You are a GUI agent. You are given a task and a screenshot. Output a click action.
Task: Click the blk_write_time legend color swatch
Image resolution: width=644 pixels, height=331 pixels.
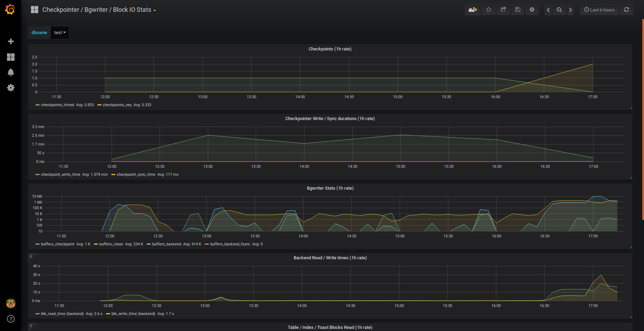tap(108, 314)
